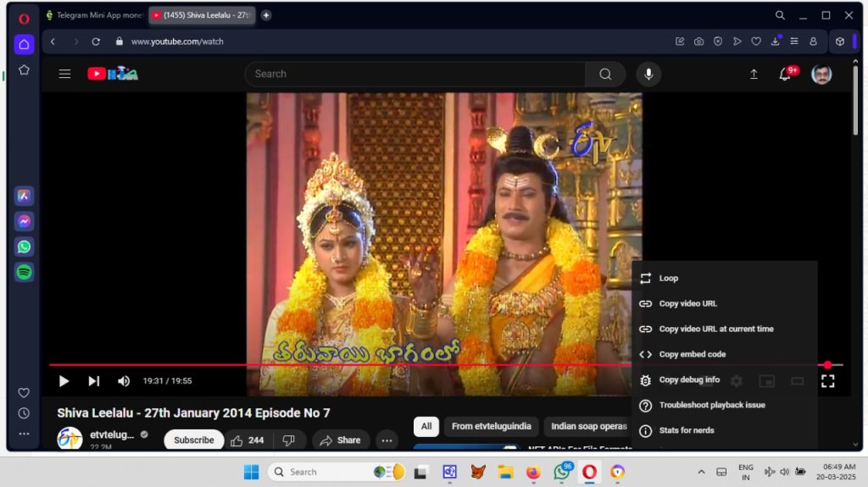
Task: Open sidebar heart pinboards icon
Action: click(x=24, y=393)
